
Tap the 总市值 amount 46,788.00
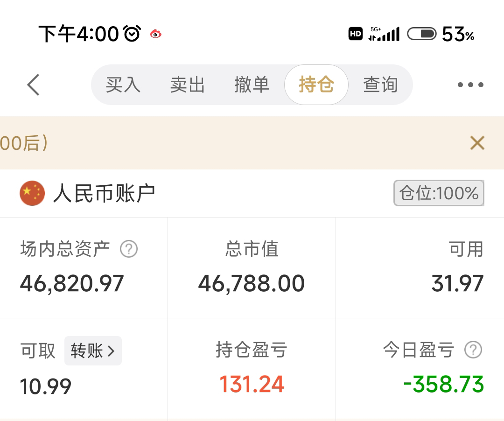[x=252, y=284]
